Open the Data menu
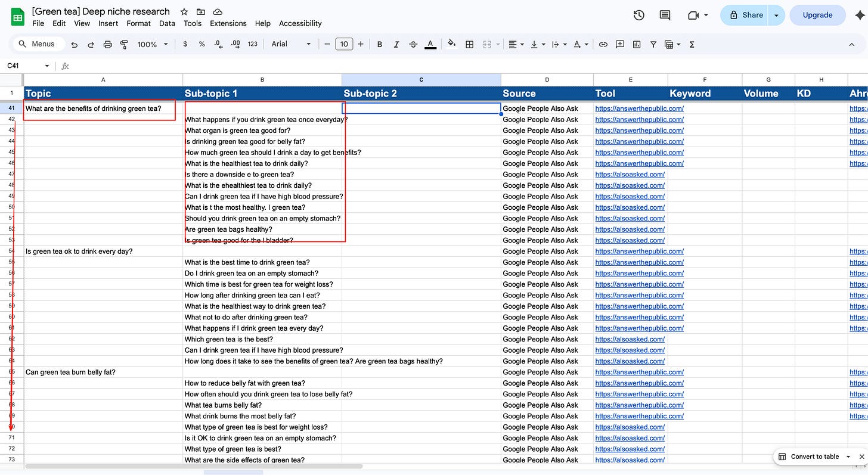The image size is (868, 475). (168, 23)
